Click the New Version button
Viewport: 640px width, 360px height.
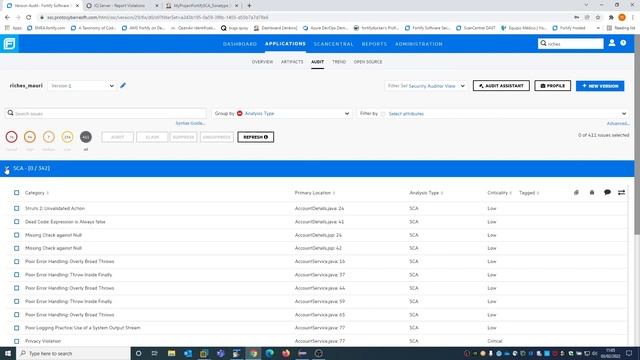(x=600, y=86)
